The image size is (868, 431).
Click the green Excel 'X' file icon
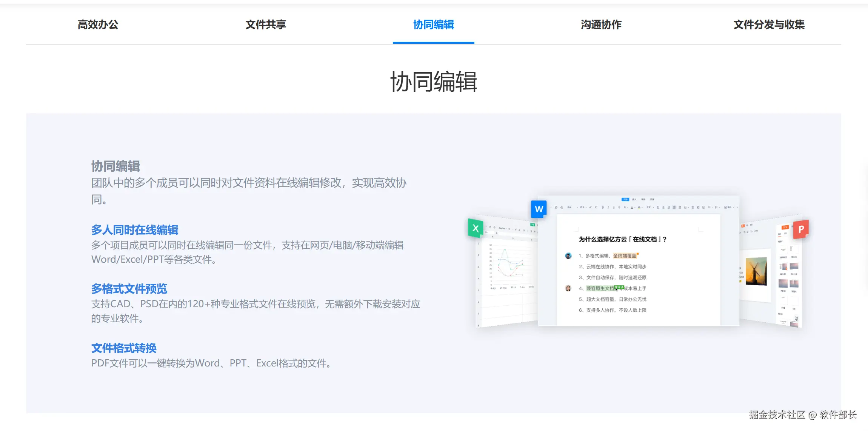click(476, 228)
